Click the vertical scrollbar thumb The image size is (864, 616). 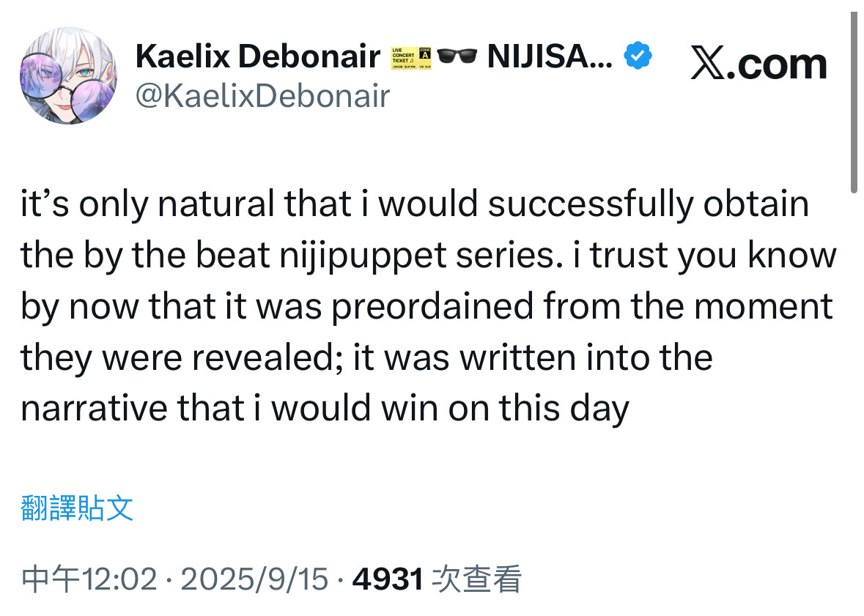point(854,103)
